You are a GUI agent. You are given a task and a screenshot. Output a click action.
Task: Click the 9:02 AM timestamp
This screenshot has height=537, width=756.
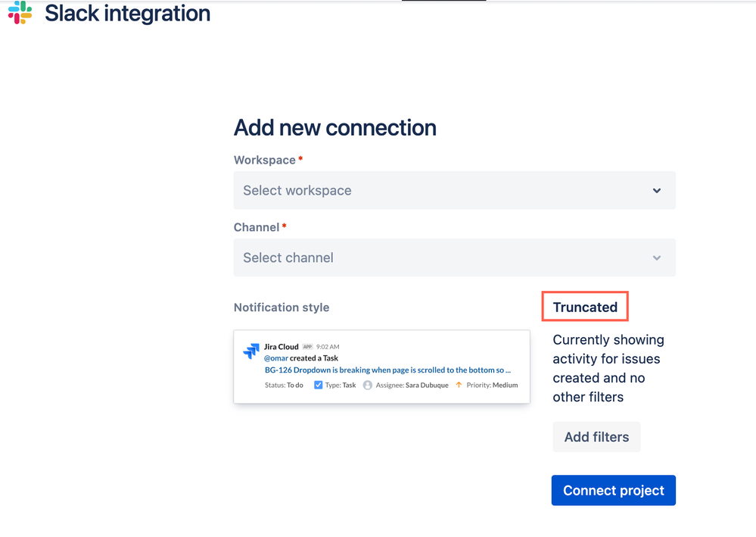click(328, 346)
